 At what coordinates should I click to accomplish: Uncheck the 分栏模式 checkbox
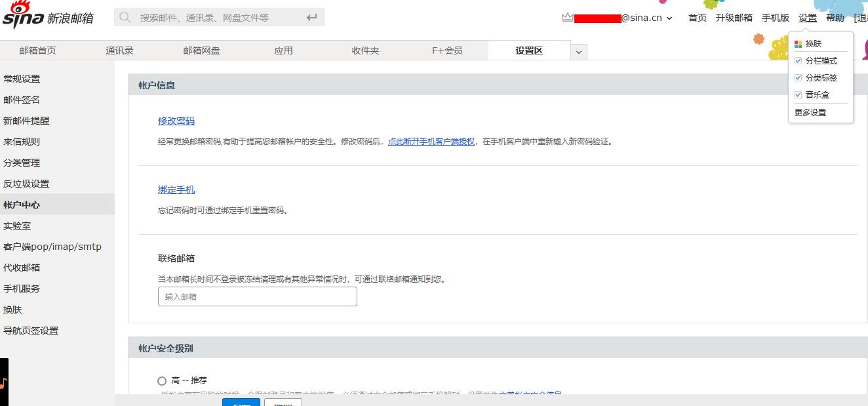(x=798, y=60)
